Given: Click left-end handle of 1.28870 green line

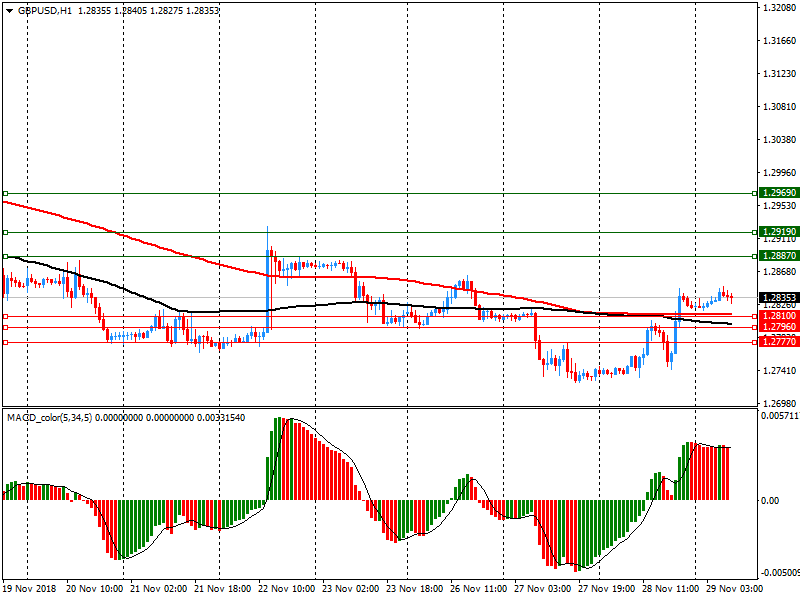Looking at the screenshot, I should [x=5, y=256].
